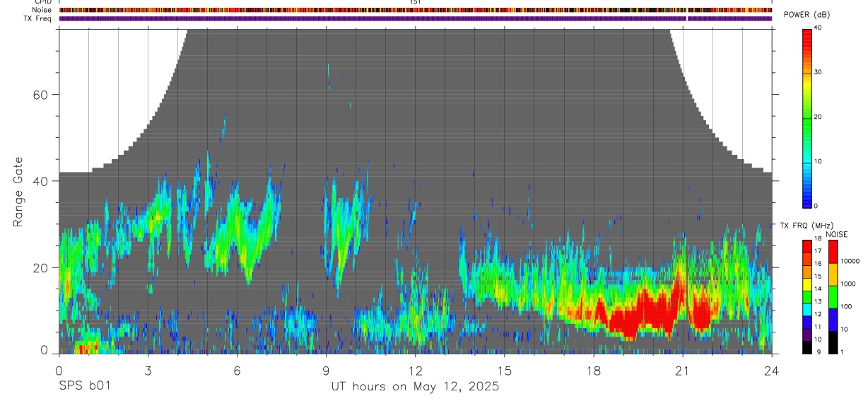Select the red swatch in NOISE legend

point(833,252)
